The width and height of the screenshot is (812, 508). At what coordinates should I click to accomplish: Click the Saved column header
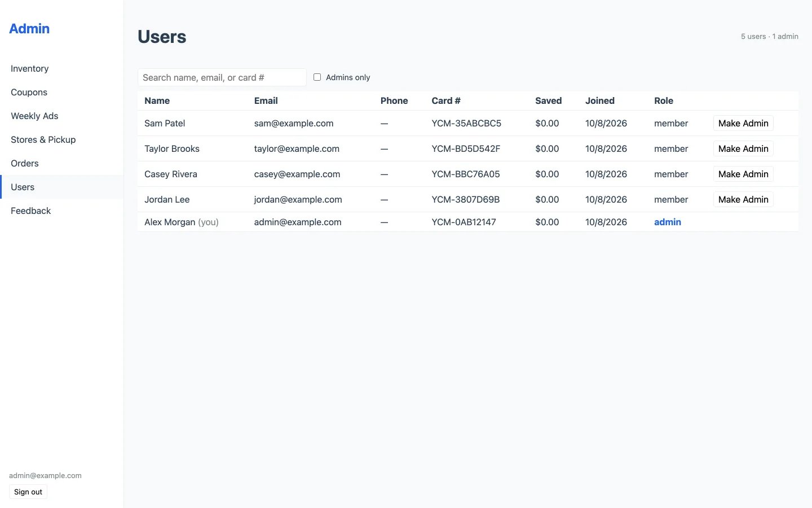[548, 100]
